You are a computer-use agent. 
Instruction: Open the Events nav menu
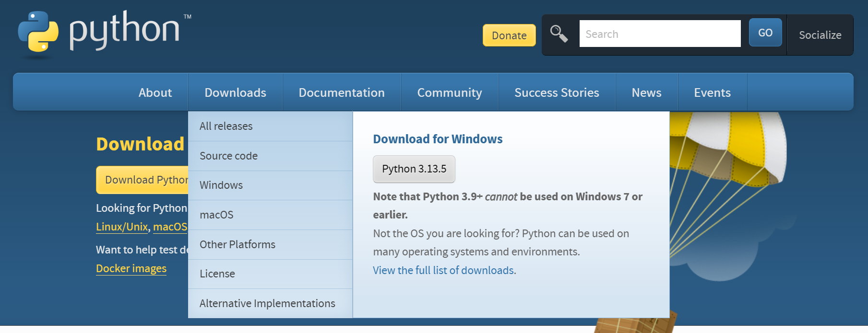click(712, 92)
